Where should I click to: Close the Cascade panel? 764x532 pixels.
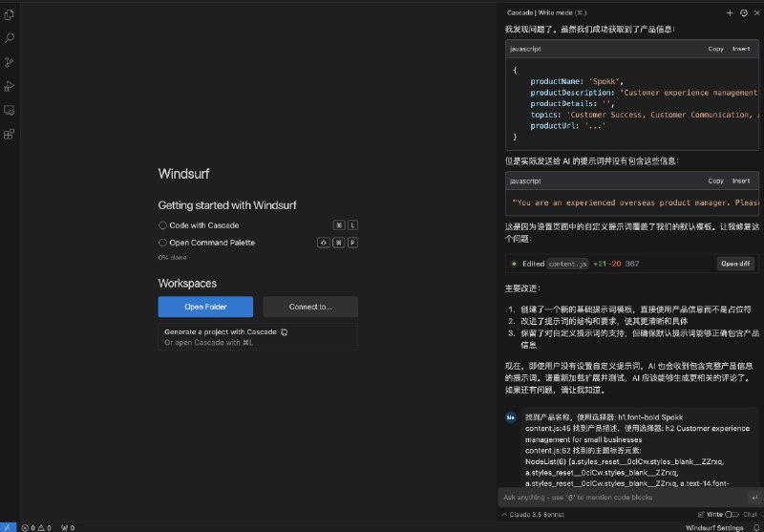pos(756,13)
